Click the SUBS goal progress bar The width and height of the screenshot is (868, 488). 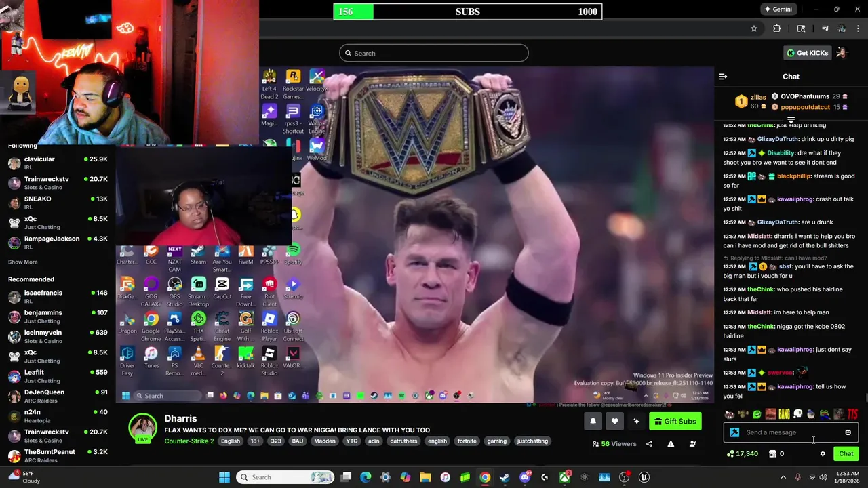pyautogui.click(x=468, y=12)
